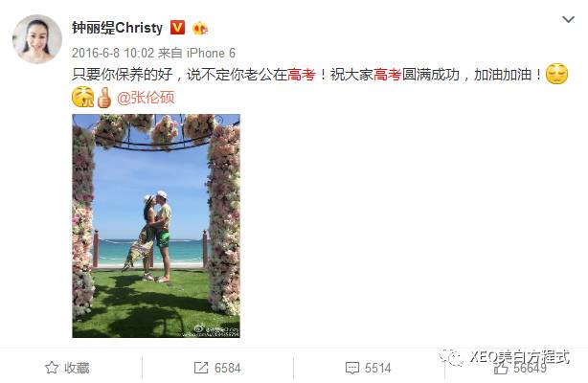
Task: Open the 2016-6-8 10:02 timestamp link
Action: (x=113, y=53)
